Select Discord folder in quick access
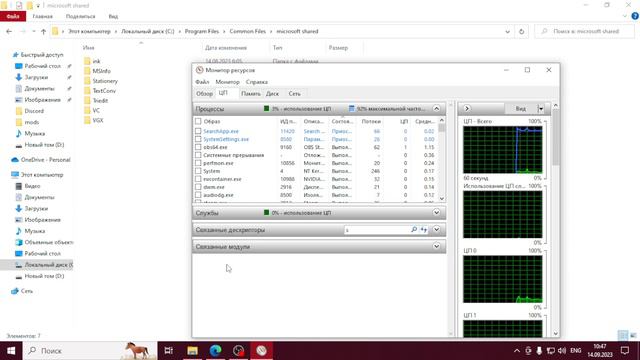 pyautogui.click(x=34, y=111)
